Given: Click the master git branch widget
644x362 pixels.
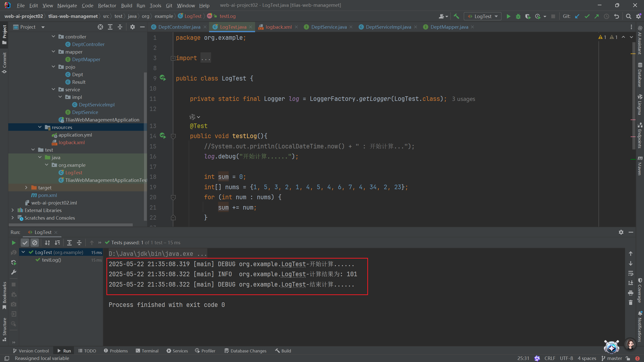Looking at the screenshot, I should [x=612, y=358].
